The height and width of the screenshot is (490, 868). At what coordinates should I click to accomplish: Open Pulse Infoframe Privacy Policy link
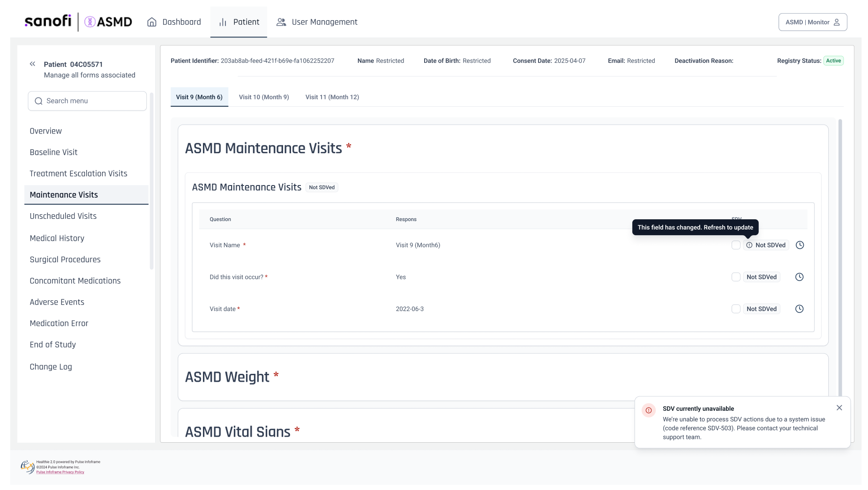[x=60, y=472]
